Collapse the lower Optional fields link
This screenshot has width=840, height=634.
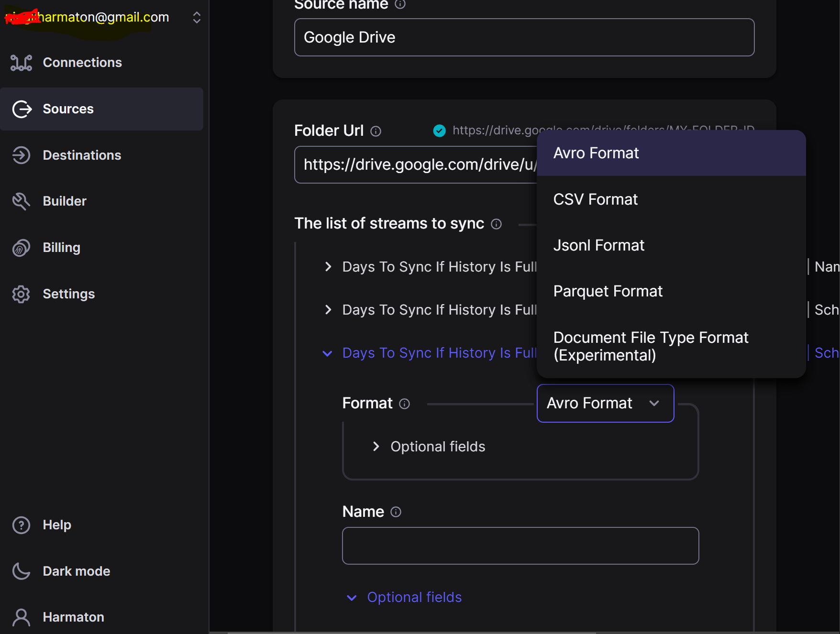(x=414, y=597)
